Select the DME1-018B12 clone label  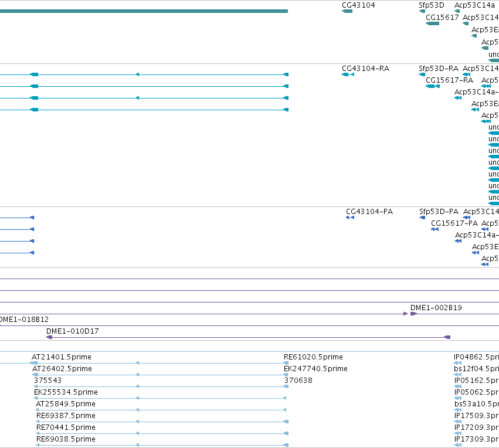click(x=24, y=320)
